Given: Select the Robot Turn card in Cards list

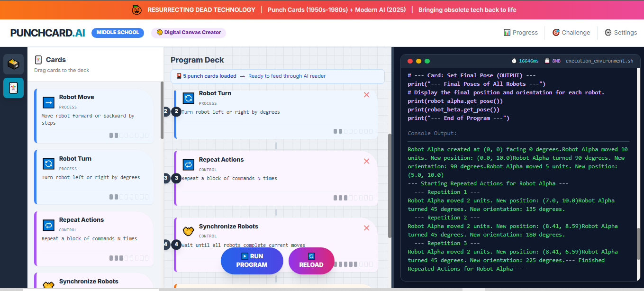Looking at the screenshot, I should tap(94, 177).
